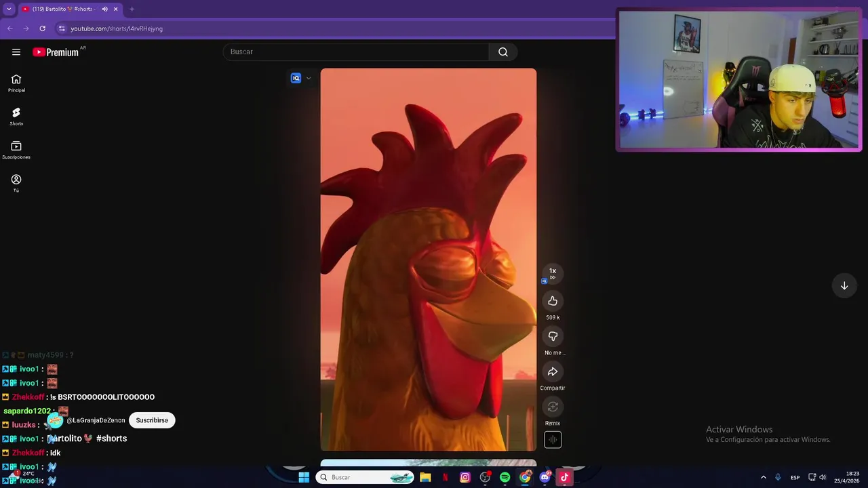Click the IQ extension badge icon
This screenshot has width=868, height=488.
[x=296, y=78]
